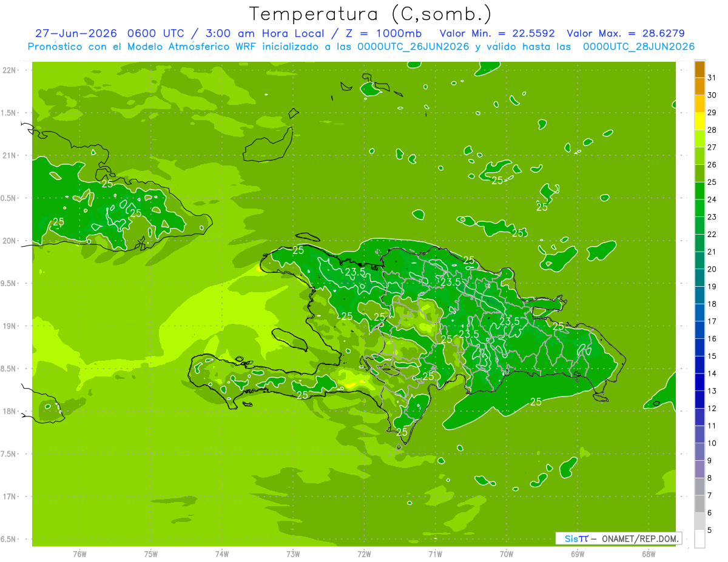
Task: Click the "Valor Max. = 28.6279" value
Action: click(x=625, y=33)
